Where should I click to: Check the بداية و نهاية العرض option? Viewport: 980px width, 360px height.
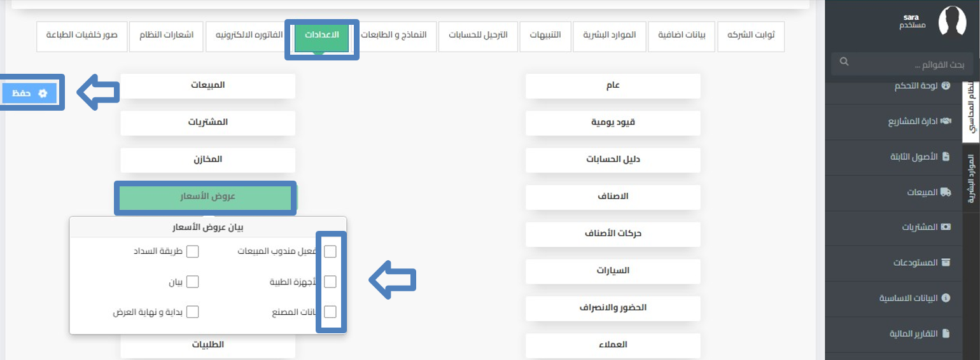click(193, 312)
